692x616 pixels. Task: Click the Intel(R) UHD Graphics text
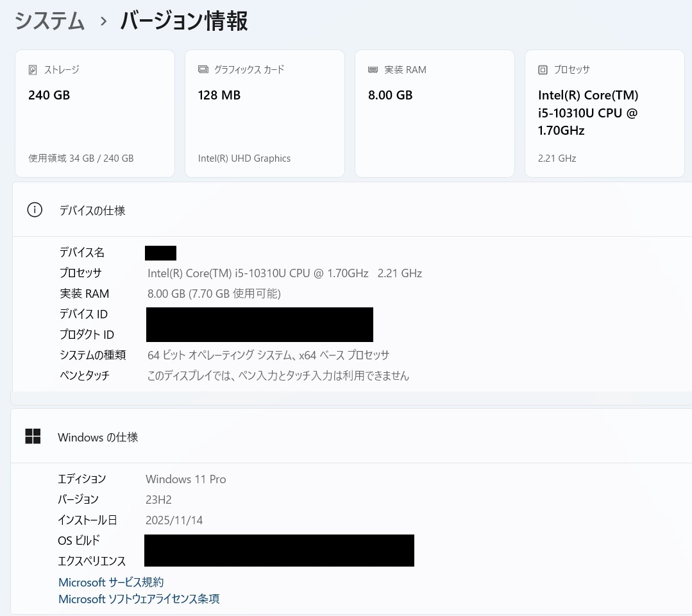click(244, 158)
